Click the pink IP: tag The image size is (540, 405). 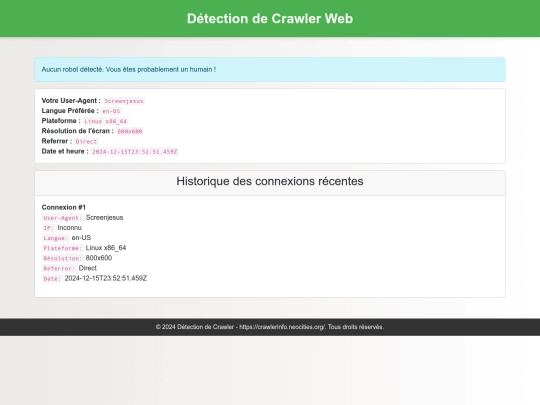(x=49, y=228)
